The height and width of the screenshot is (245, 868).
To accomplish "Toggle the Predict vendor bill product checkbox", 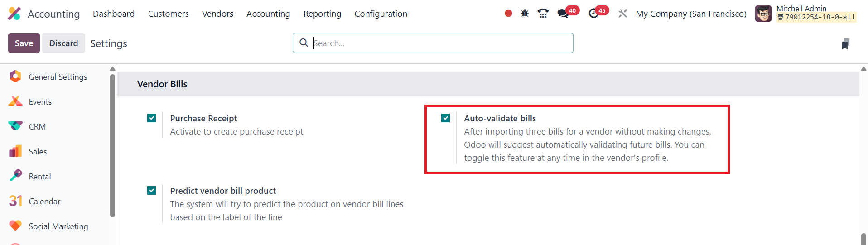I will (x=152, y=191).
